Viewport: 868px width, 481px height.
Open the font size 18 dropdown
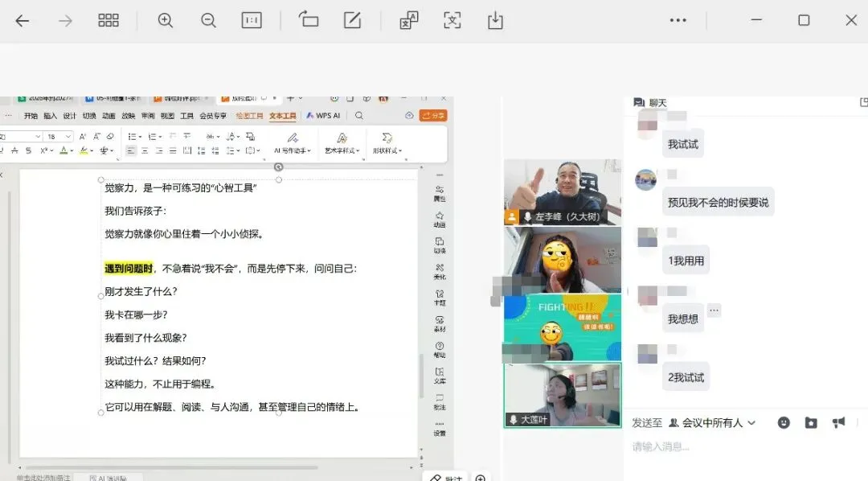point(68,136)
